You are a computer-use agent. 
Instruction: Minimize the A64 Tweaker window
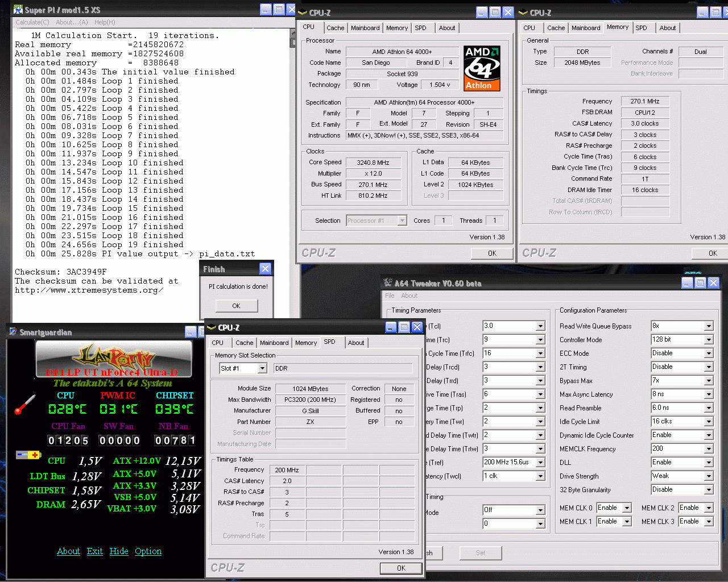click(x=687, y=283)
